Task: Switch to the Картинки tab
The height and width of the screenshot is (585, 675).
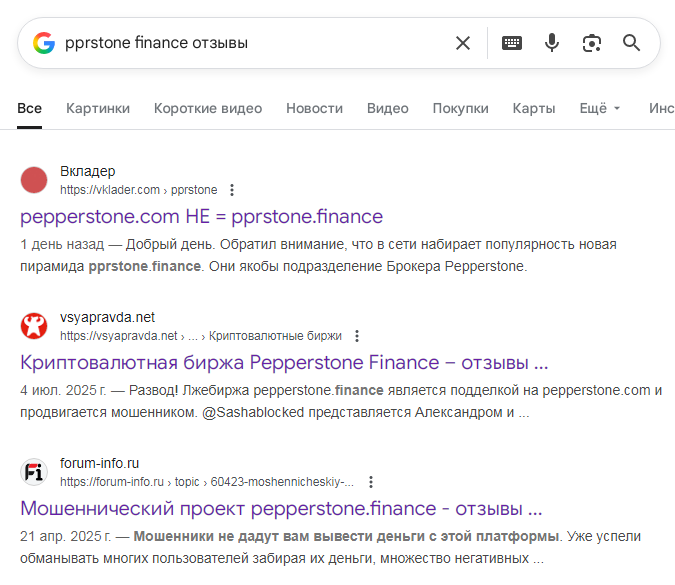Action: [98, 108]
